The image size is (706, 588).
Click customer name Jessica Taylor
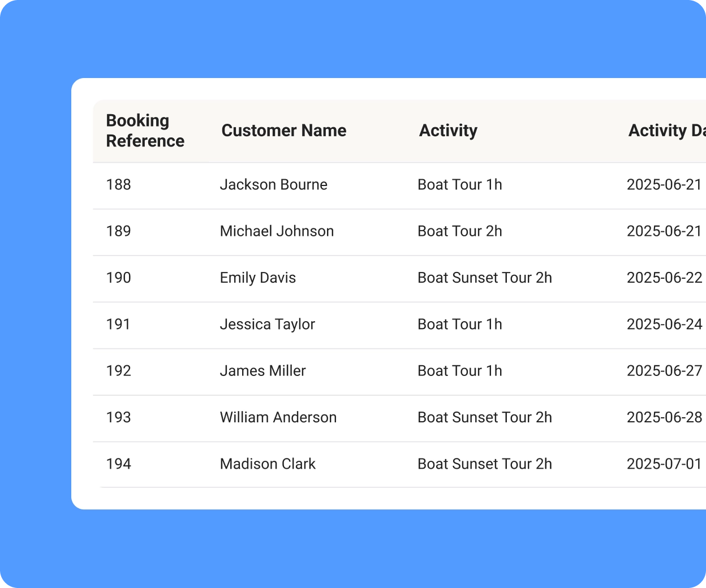point(268,325)
